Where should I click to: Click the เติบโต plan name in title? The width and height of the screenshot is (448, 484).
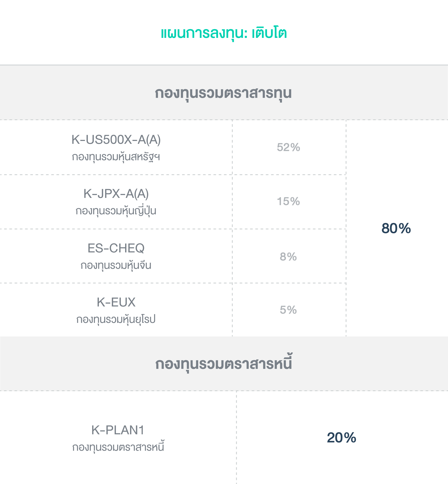point(269,33)
